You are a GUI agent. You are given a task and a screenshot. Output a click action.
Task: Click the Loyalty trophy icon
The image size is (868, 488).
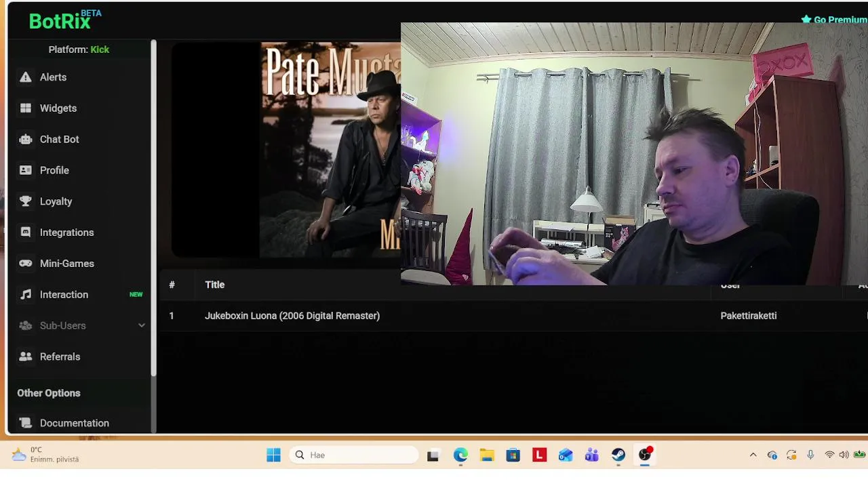click(x=26, y=201)
